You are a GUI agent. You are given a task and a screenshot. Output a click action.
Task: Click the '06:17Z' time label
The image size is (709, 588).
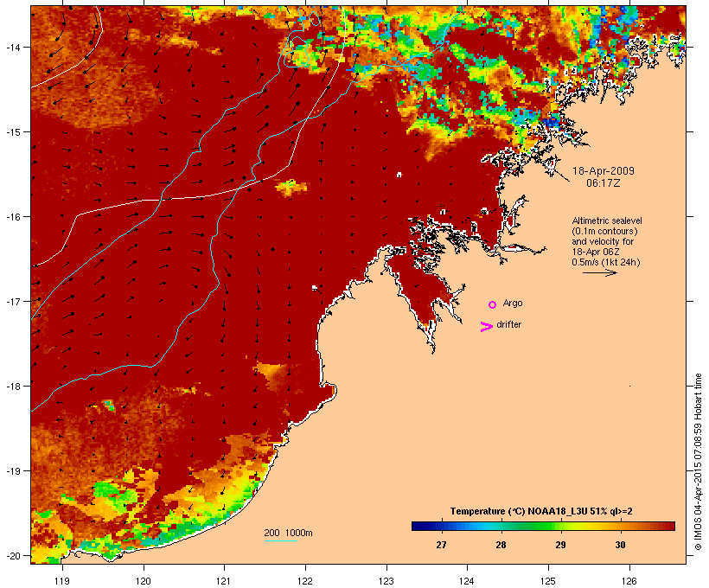[604, 183]
